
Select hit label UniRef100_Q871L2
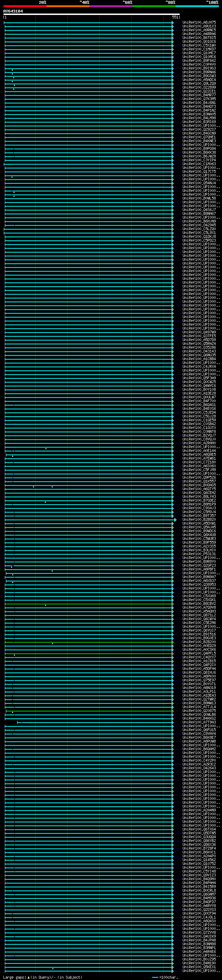coord(199,615)
